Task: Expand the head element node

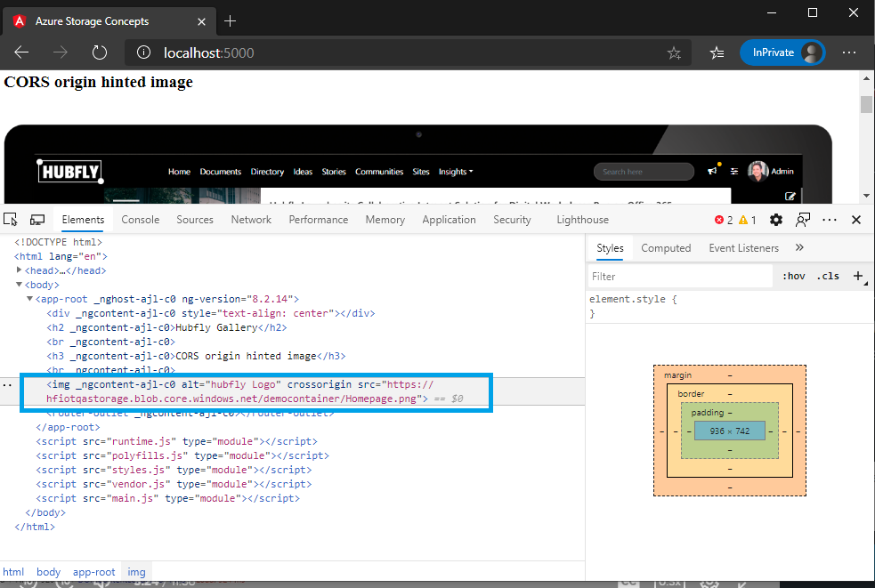Action: click(x=19, y=270)
